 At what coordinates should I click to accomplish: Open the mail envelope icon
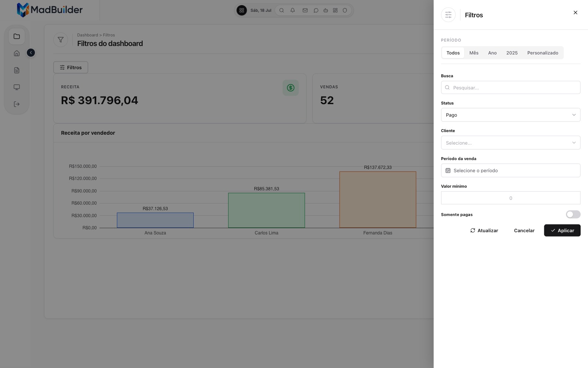coord(305,10)
